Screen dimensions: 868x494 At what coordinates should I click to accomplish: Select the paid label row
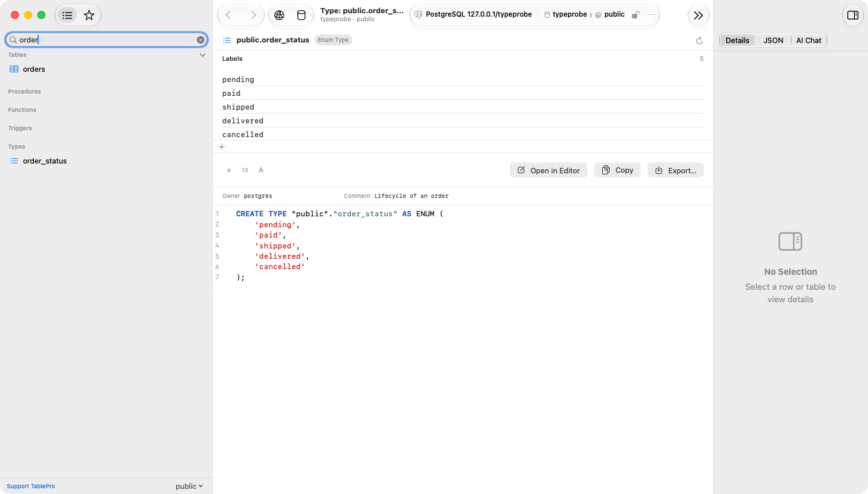[463, 93]
